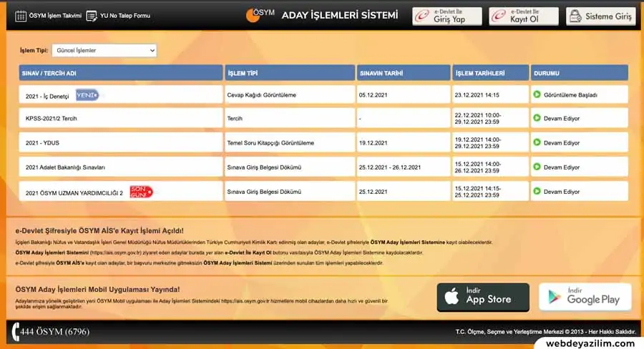The width and height of the screenshot is (644, 349).
Task: Click the phone icon beside 444 ÖSYM
Action: pos(16,332)
